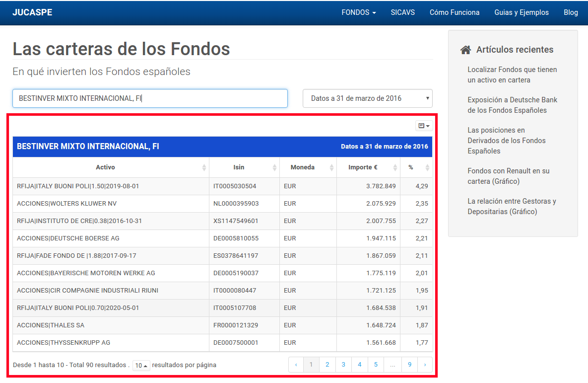Open article Fondos con Renault en su cartera

click(509, 176)
